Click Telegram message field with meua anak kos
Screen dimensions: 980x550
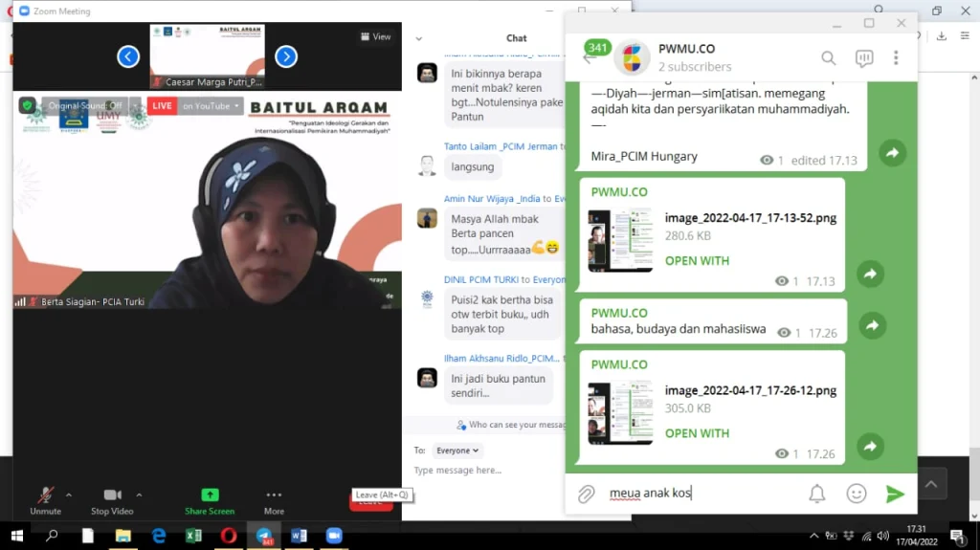point(703,494)
